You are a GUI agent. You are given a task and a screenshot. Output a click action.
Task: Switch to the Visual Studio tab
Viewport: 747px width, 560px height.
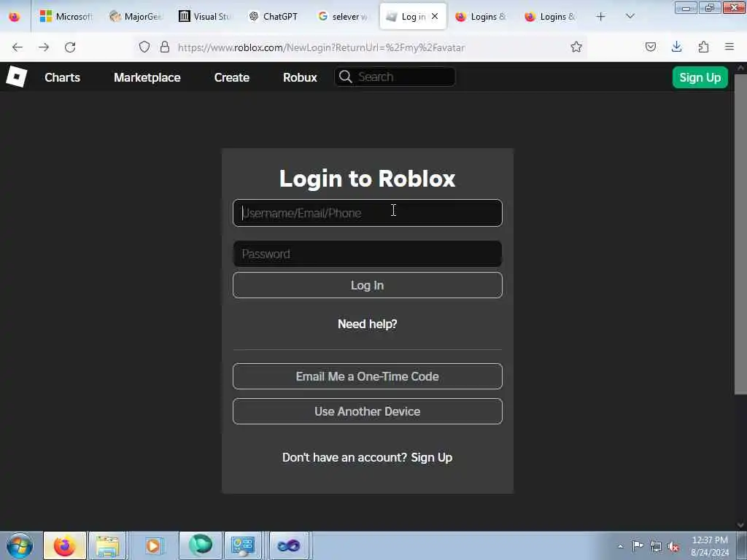click(205, 17)
